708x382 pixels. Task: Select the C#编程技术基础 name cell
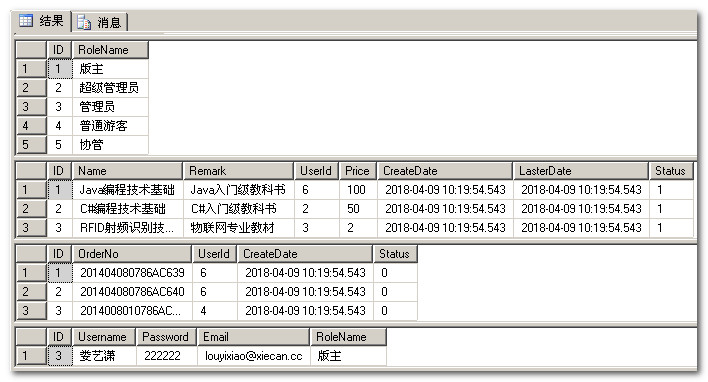click(x=128, y=209)
